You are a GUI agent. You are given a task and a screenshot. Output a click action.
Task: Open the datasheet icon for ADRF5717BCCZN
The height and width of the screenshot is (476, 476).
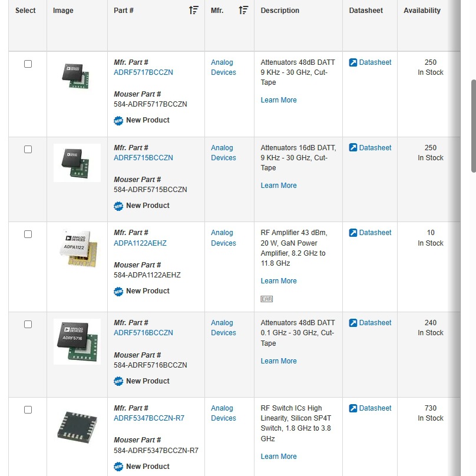point(353,62)
